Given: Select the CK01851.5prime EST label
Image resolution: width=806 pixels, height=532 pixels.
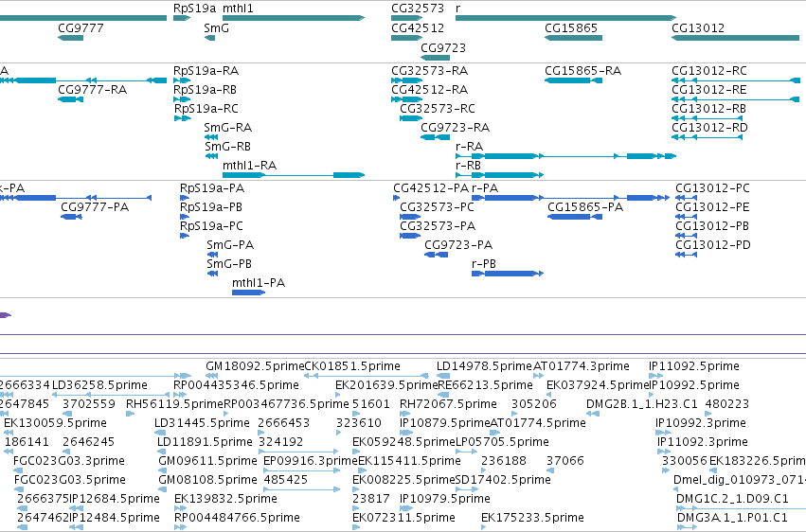Looking at the screenshot, I should [352, 366].
